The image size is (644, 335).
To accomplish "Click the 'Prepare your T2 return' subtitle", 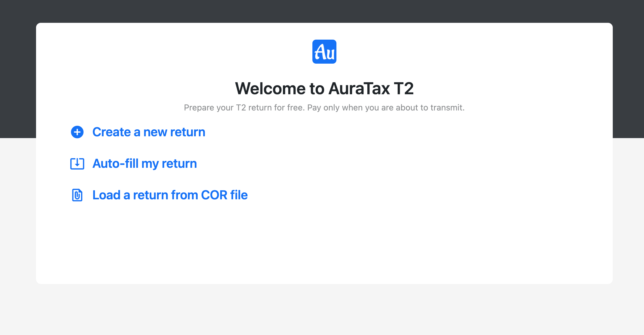I will tap(244, 108).
